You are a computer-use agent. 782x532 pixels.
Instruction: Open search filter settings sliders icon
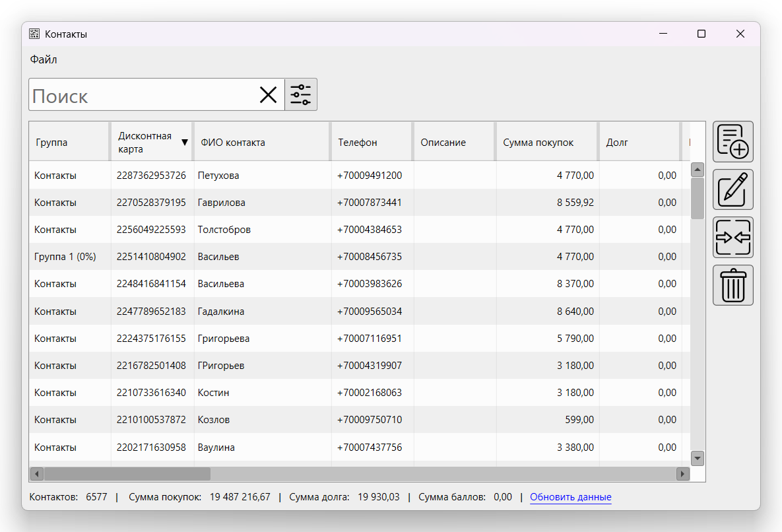click(x=301, y=95)
